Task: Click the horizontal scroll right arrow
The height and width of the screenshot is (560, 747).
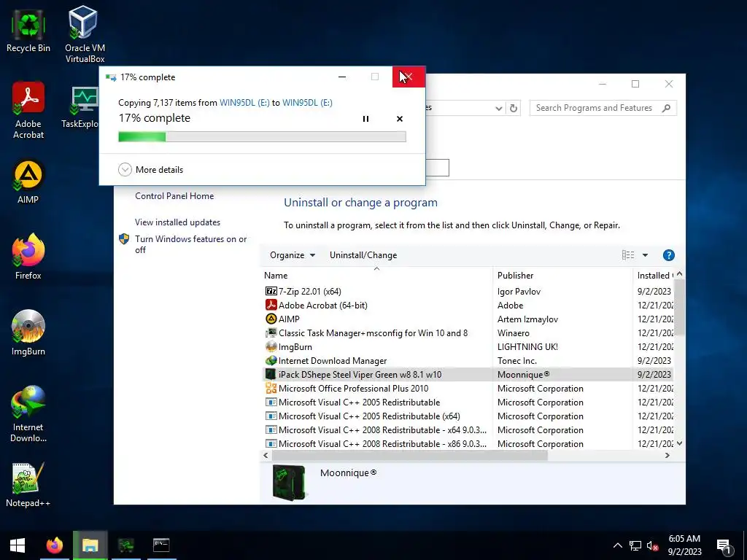Action: [667, 455]
